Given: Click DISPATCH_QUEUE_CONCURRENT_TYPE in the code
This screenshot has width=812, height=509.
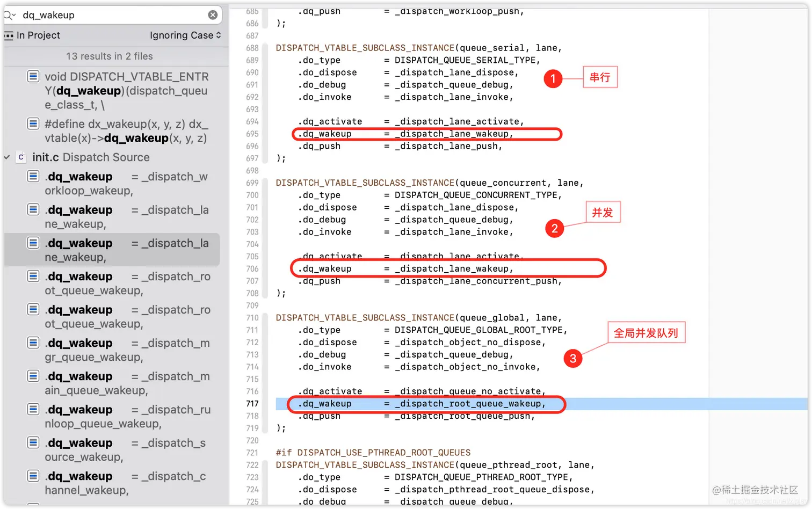Looking at the screenshot, I should point(476,195).
